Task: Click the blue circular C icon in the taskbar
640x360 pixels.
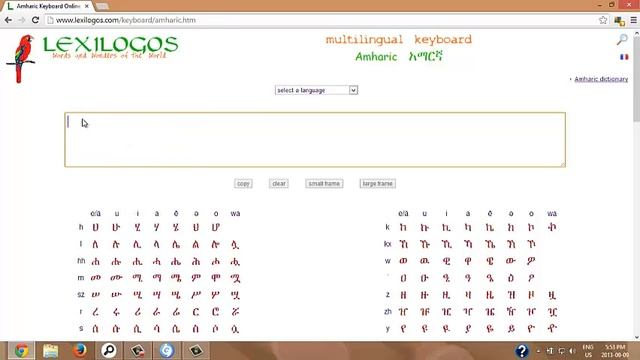Action: coord(167,351)
